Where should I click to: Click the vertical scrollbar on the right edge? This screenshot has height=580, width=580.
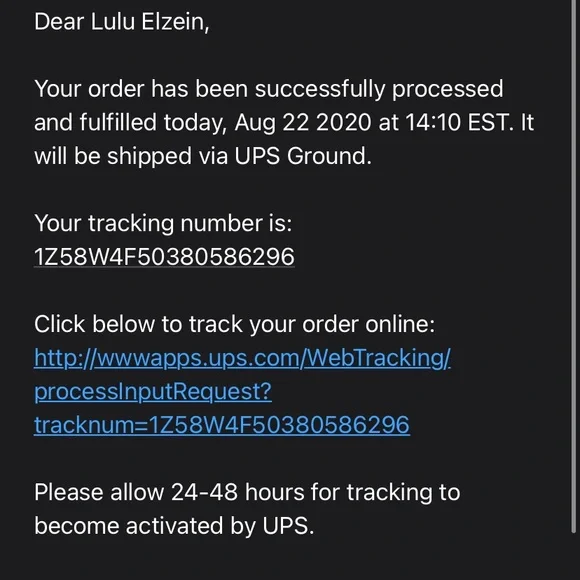point(574,266)
